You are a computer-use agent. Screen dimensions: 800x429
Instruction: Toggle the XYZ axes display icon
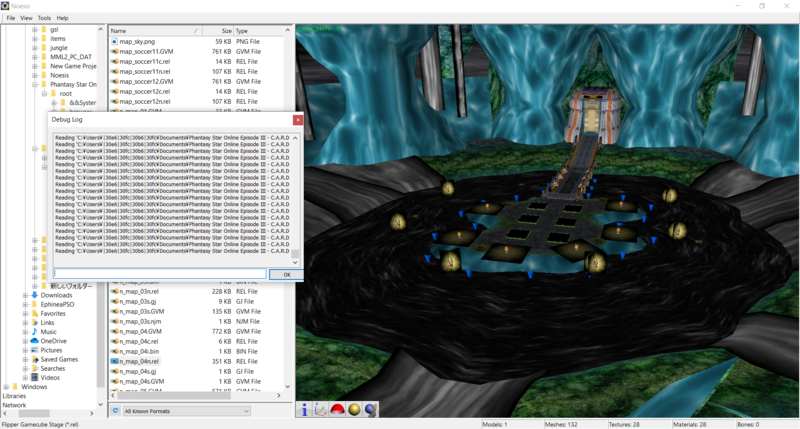(x=320, y=409)
